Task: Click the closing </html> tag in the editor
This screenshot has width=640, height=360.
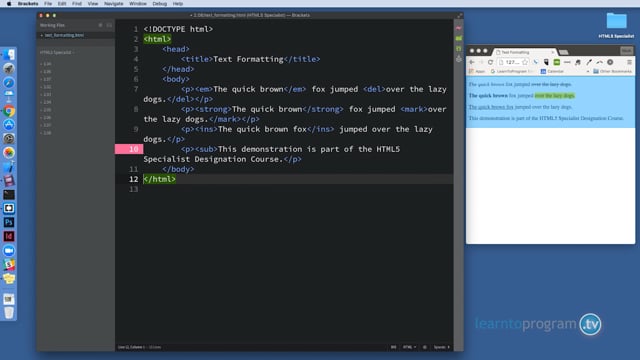Action: point(160,179)
